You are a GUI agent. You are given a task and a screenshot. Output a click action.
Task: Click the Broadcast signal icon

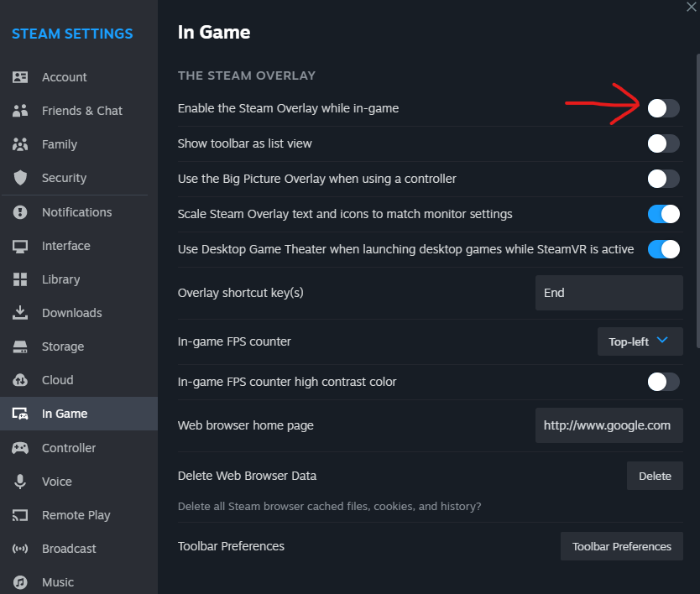[20, 549]
